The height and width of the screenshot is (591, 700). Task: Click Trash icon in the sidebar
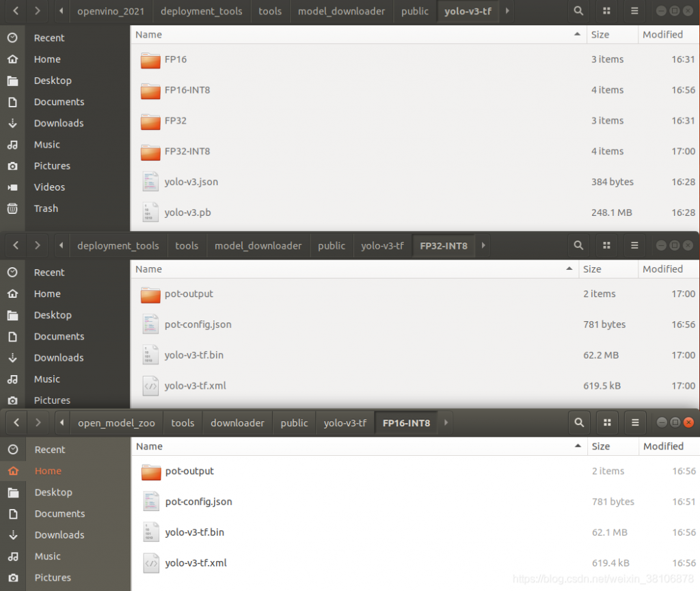(12, 208)
